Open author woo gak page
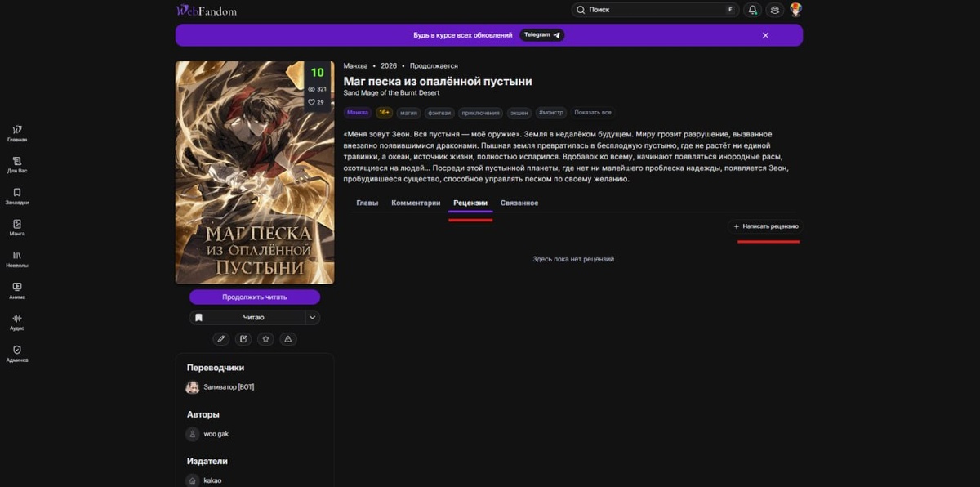The image size is (980, 487). pyautogui.click(x=207, y=434)
